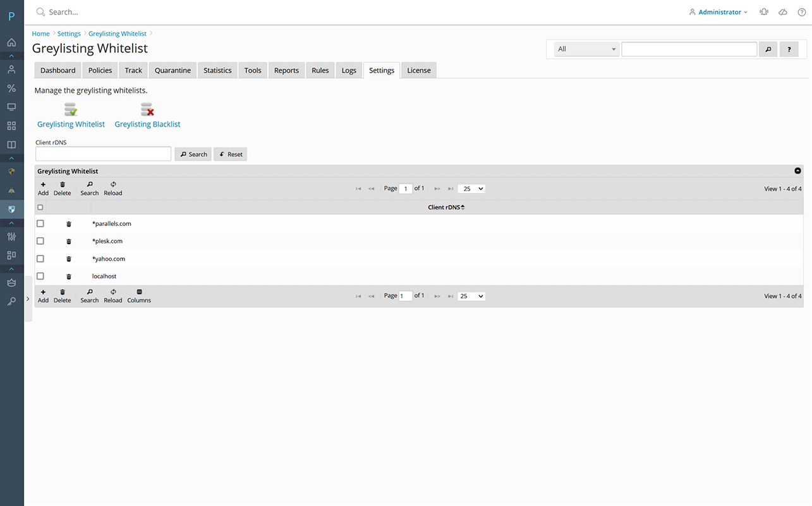Click the trash icon for *plesk.com
The image size is (812, 506).
(x=69, y=241)
